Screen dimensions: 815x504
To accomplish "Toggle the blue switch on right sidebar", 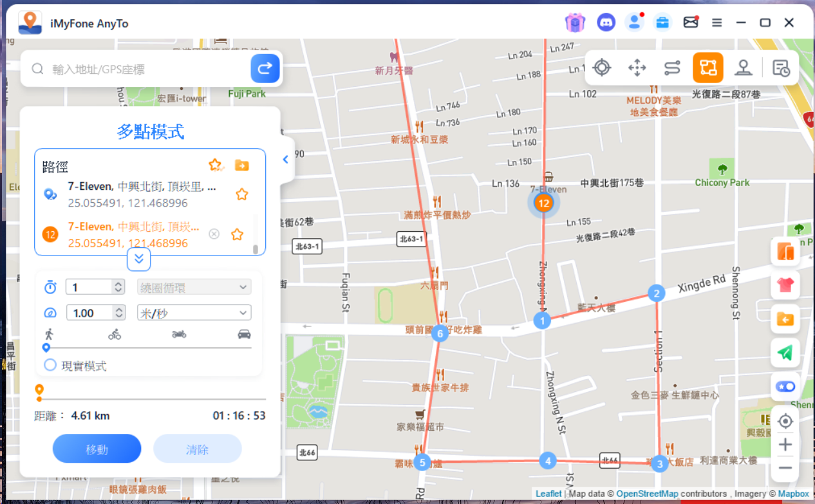I will pos(785,387).
